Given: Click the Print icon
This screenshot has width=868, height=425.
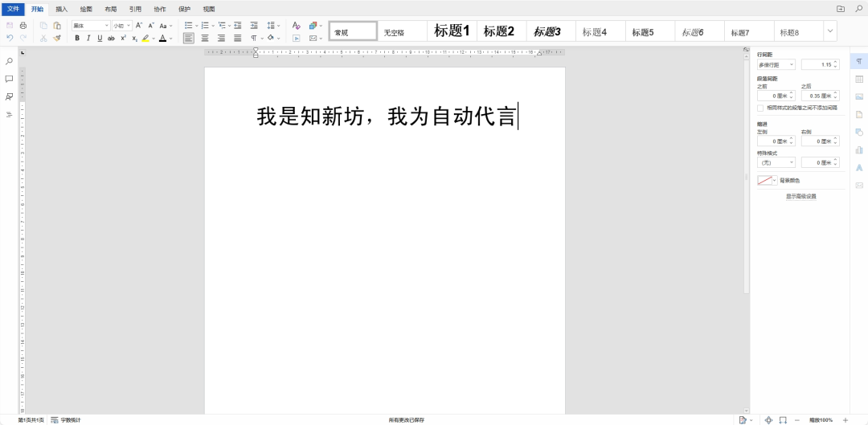Looking at the screenshot, I should click(23, 26).
